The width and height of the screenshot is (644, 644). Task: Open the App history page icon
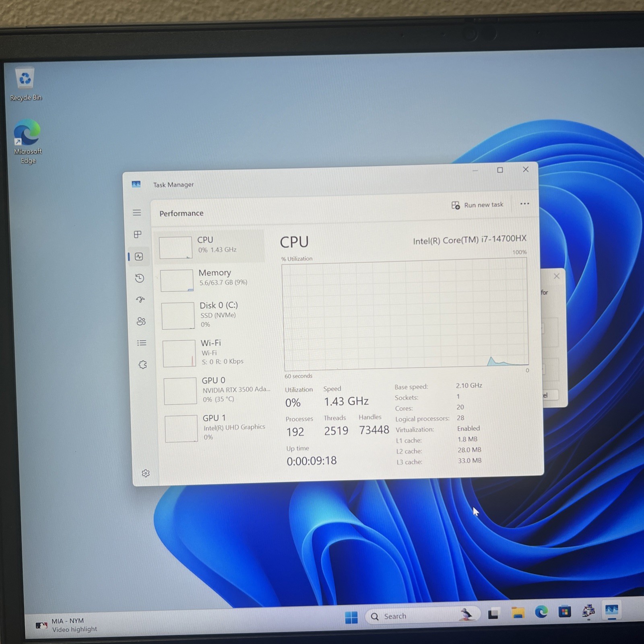point(140,278)
